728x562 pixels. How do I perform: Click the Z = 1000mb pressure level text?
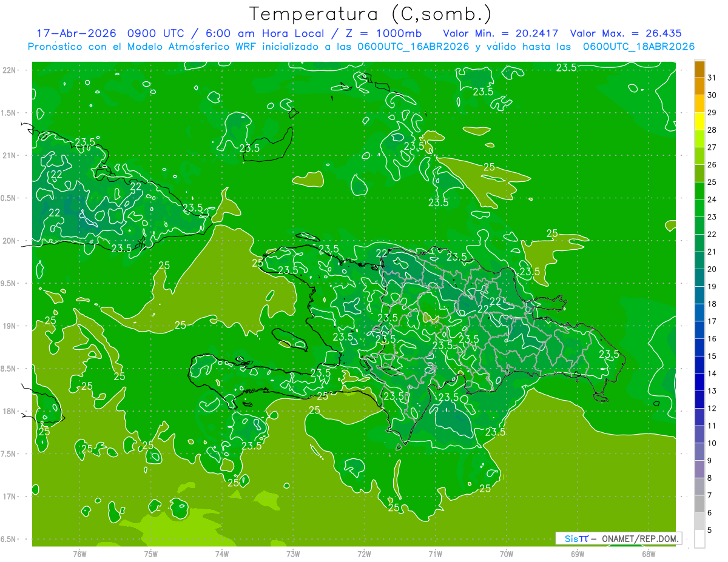click(x=386, y=33)
